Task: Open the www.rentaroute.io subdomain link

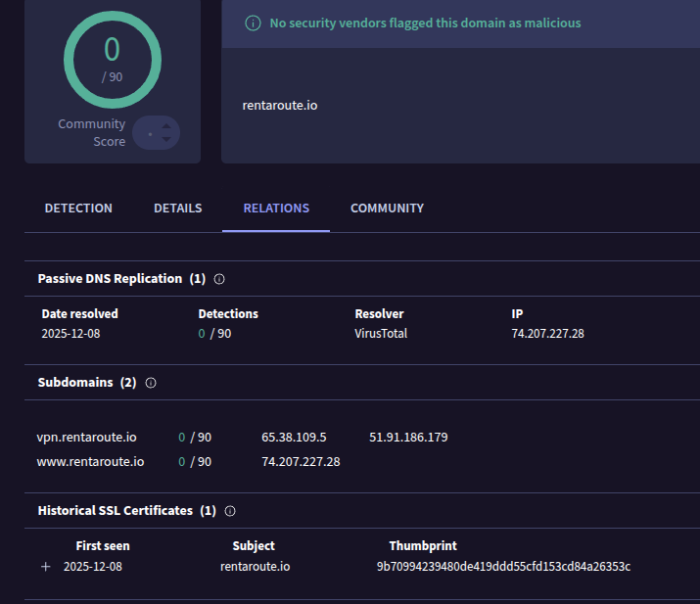Action: click(x=90, y=462)
